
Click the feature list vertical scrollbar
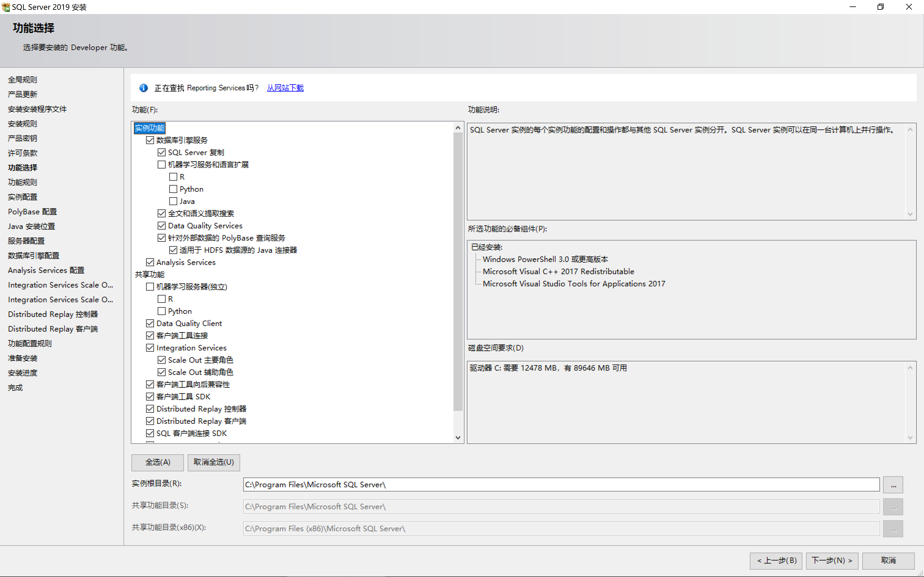(458, 271)
